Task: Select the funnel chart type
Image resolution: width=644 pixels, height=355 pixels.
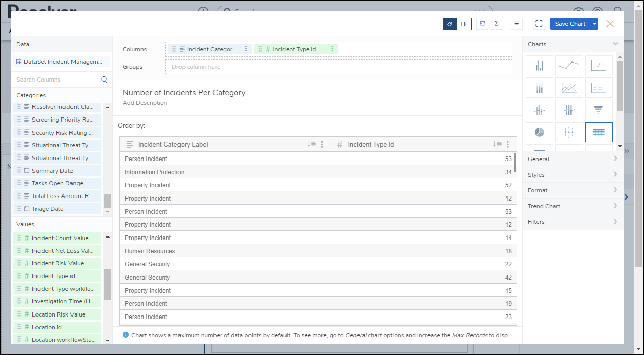Action: tap(598, 110)
